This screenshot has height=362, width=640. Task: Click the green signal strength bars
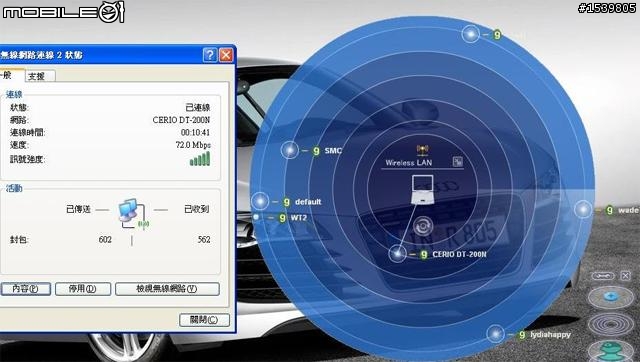tap(200, 159)
